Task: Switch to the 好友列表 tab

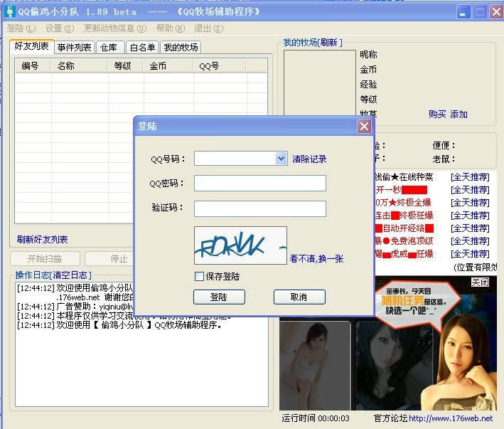Action: click(x=31, y=46)
